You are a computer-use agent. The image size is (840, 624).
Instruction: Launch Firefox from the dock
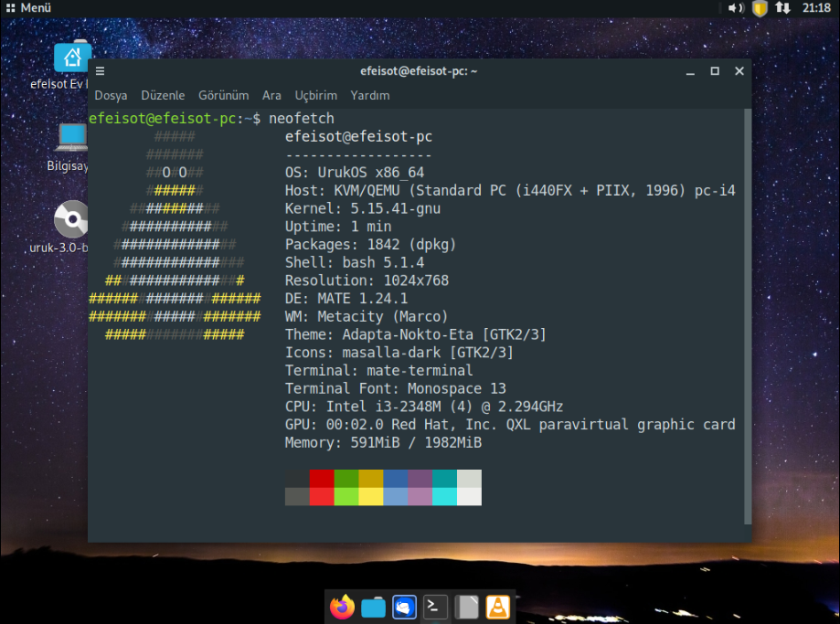(343, 607)
